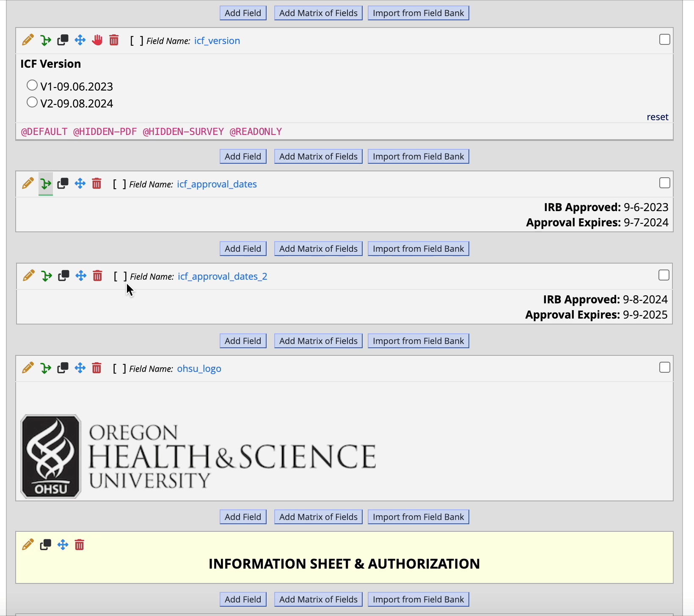The height and width of the screenshot is (616, 694).
Task: Click Import from Field Bank below icf_approval_dates_2
Action: click(419, 341)
